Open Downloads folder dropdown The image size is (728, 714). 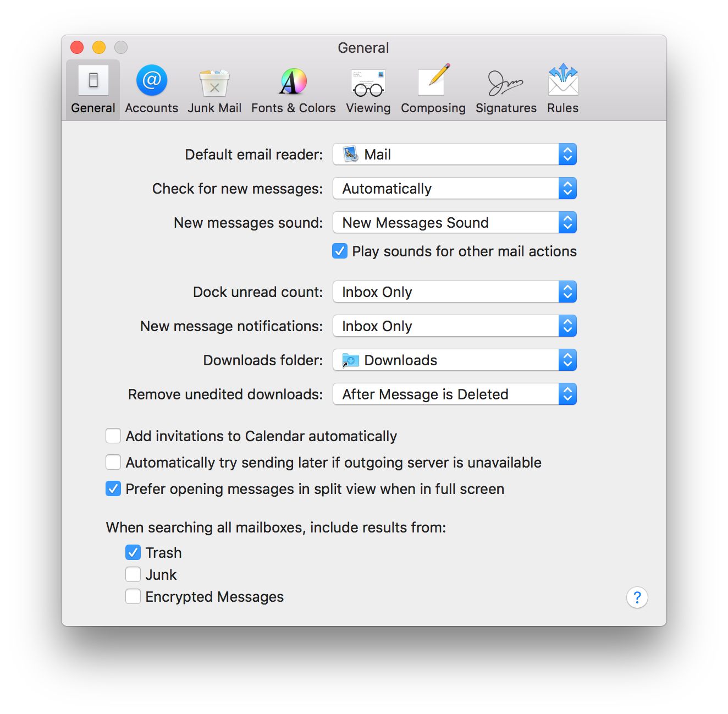(455, 360)
